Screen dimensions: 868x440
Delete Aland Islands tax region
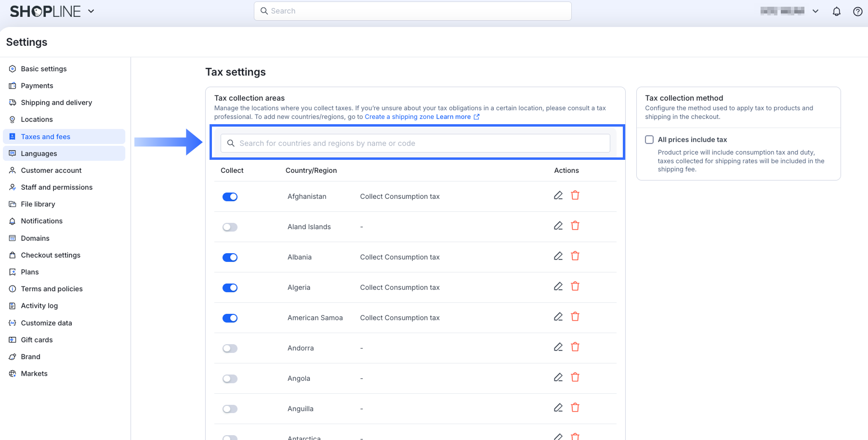coord(575,226)
